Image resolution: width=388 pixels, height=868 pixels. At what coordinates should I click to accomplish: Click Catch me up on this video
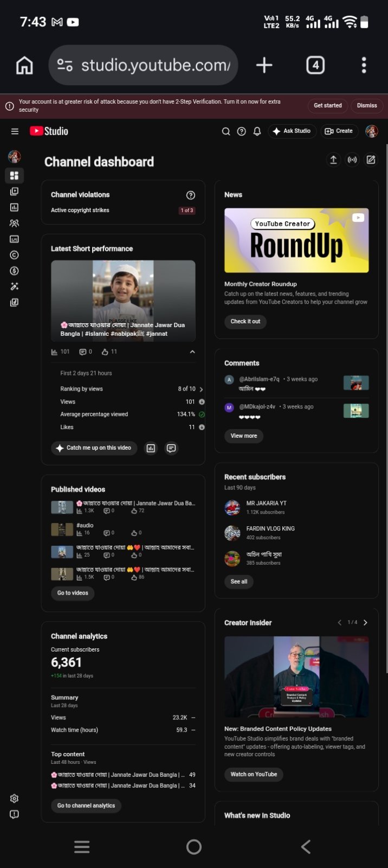click(x=94, y=448)
